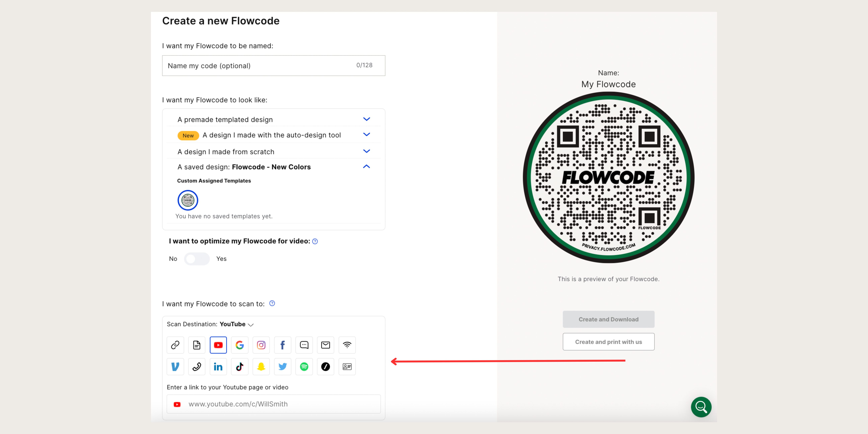
Task: Choose TikTok as scan destination
Action: (x=240, y=366)
